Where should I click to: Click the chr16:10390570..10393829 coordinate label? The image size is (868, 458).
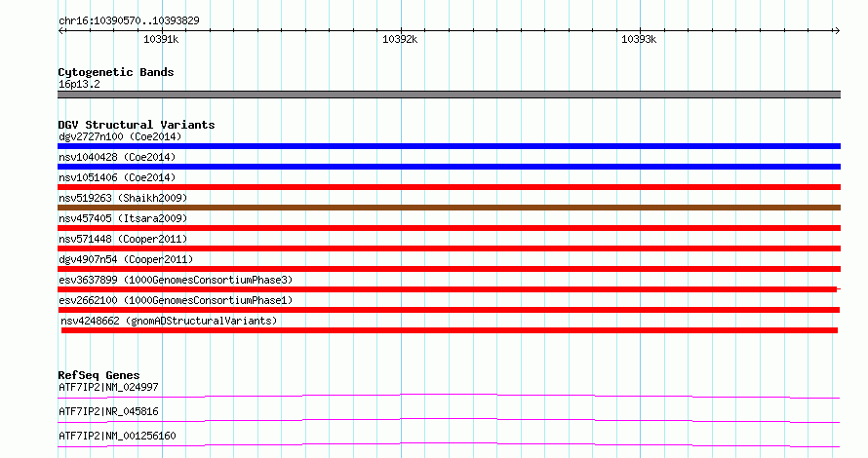pos(129,20)
